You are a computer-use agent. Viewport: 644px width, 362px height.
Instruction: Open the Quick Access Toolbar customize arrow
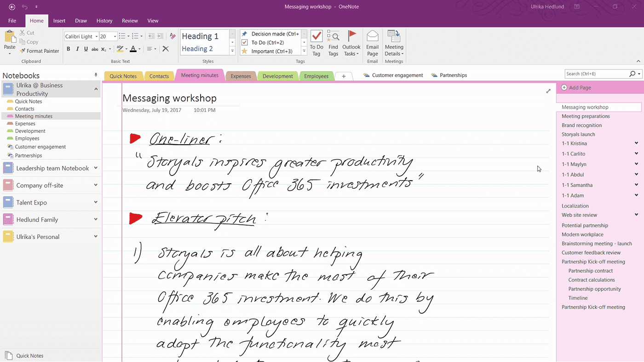tap(36, 7)
